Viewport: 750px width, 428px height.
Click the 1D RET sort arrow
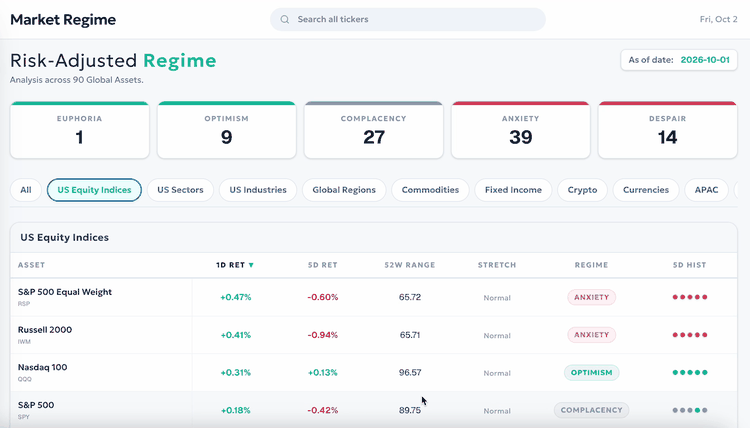point(251,265)
